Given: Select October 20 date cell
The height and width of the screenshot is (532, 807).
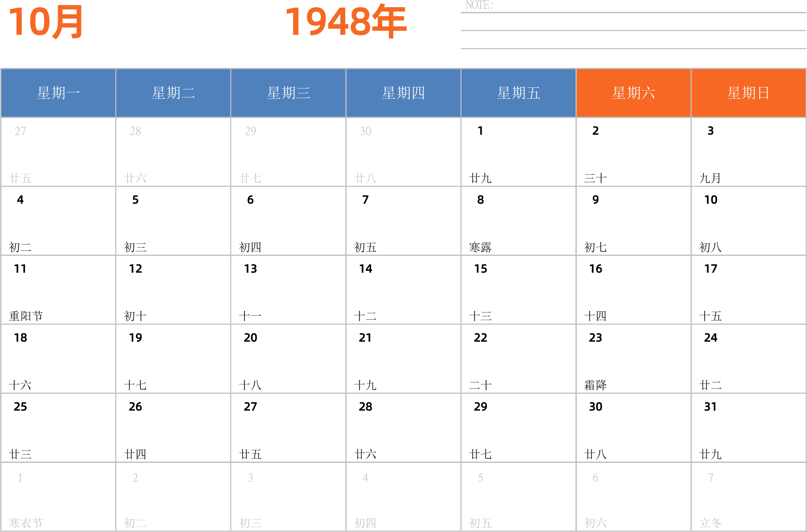Looking at the screenshot, I should coord(288,359).
